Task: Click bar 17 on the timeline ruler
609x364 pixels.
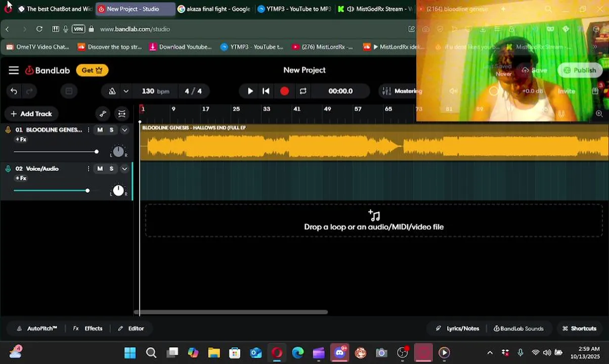Action: [x=206, y=109]
